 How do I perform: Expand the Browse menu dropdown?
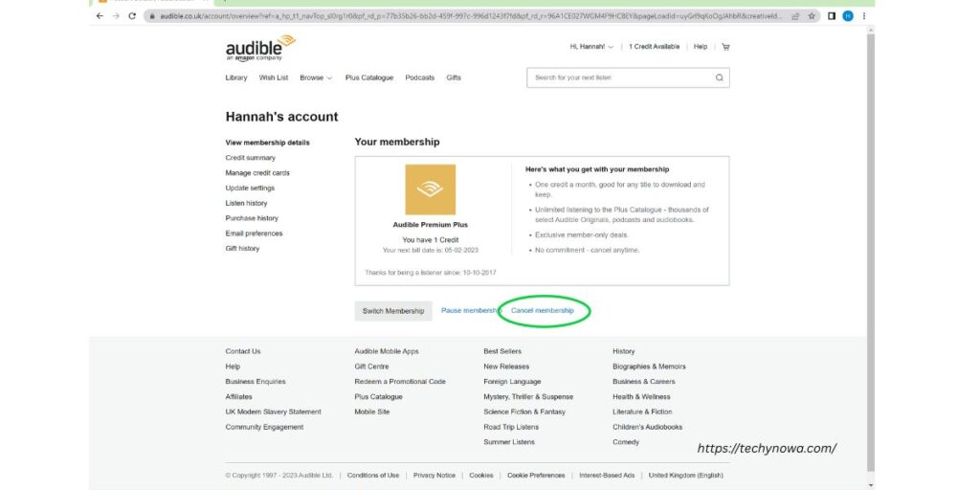pyautogui.click(x=316, y=78)
